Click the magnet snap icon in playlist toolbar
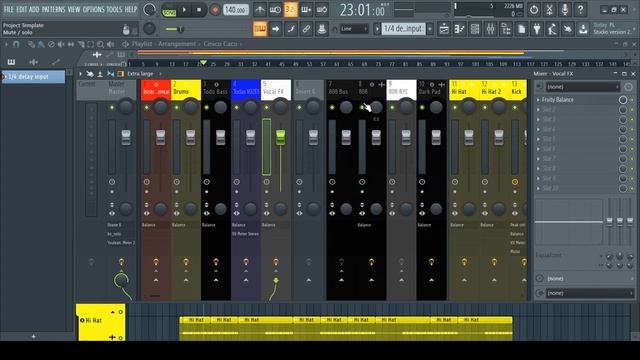 (x=16, y=44)
